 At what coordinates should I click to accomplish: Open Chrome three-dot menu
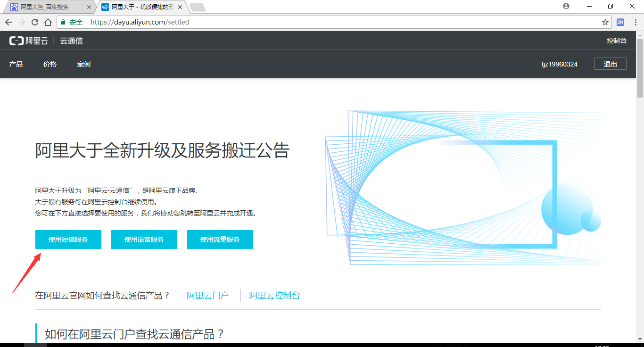635,22
